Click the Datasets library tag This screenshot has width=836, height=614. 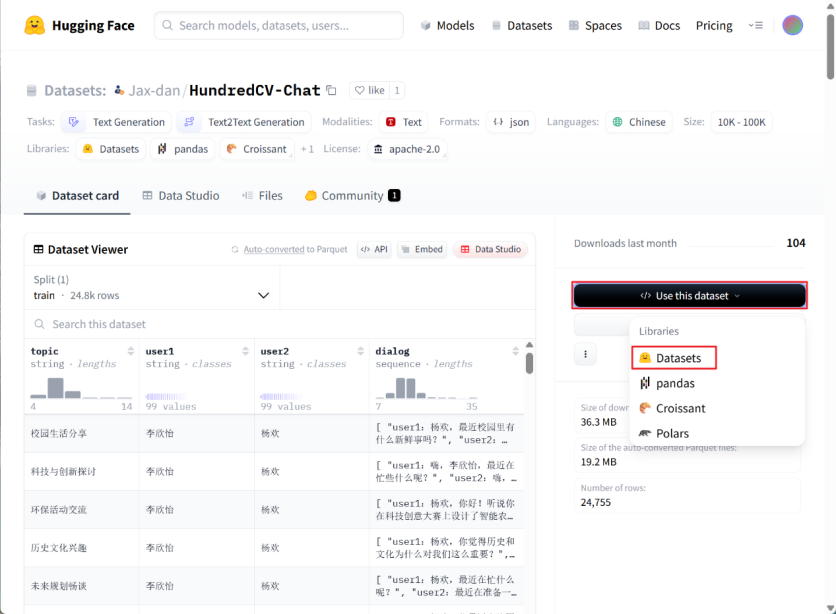point(111,149)
